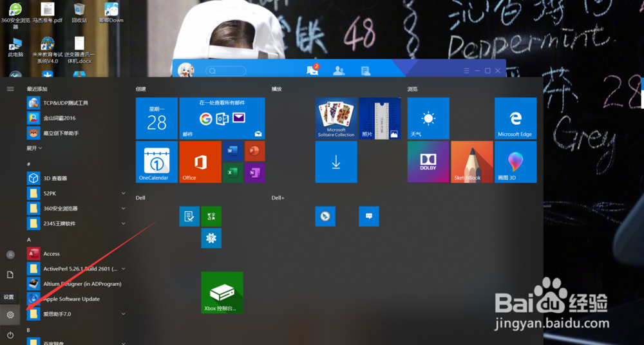
Task: Click the Dell+ tile group title
Action: (x=278, y=198)
